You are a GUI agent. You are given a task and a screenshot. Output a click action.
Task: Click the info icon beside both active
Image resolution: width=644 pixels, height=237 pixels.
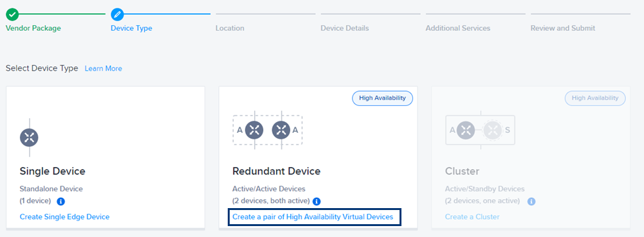[317, 201]
